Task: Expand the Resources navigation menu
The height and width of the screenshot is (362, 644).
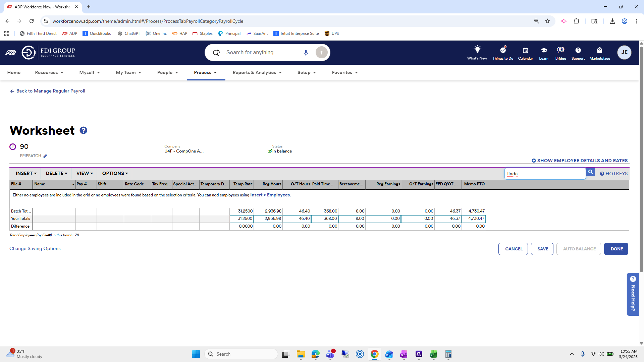Action: point(49,72)
